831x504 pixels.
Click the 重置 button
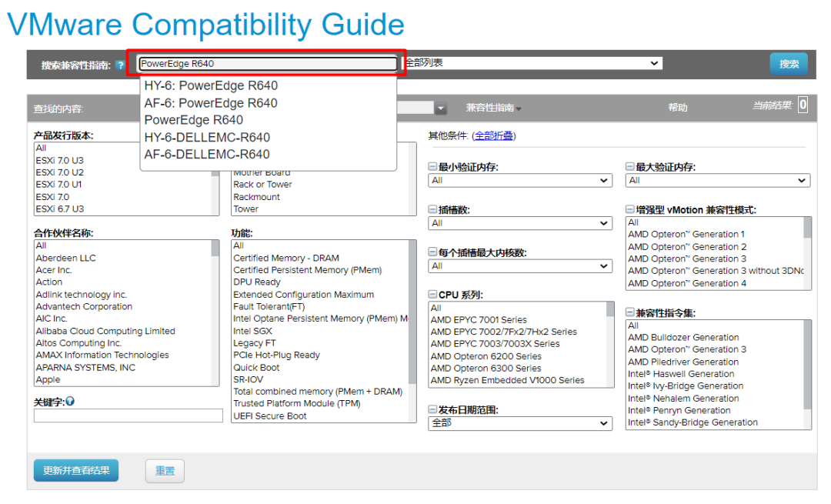pyautogui.click(x=165, y=471)
